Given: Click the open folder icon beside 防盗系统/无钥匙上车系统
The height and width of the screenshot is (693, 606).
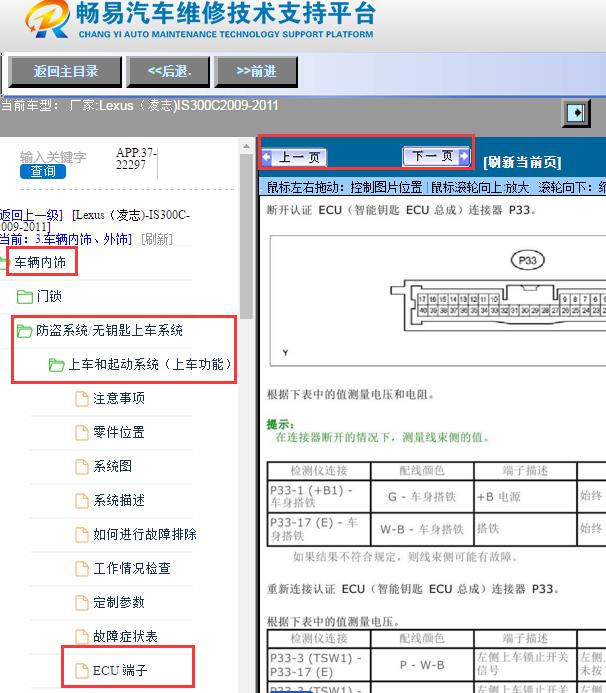Looking at the screenshot, I should (x=25, y=331).
